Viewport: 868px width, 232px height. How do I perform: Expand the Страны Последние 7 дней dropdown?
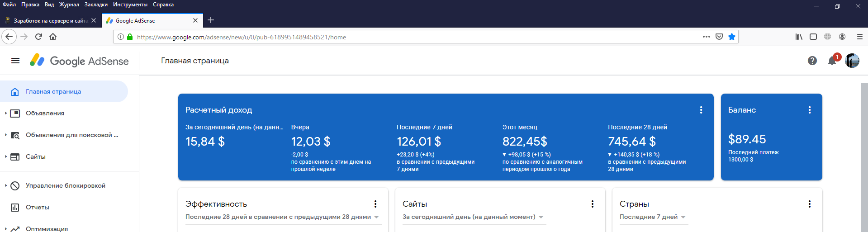coord(654,217)
